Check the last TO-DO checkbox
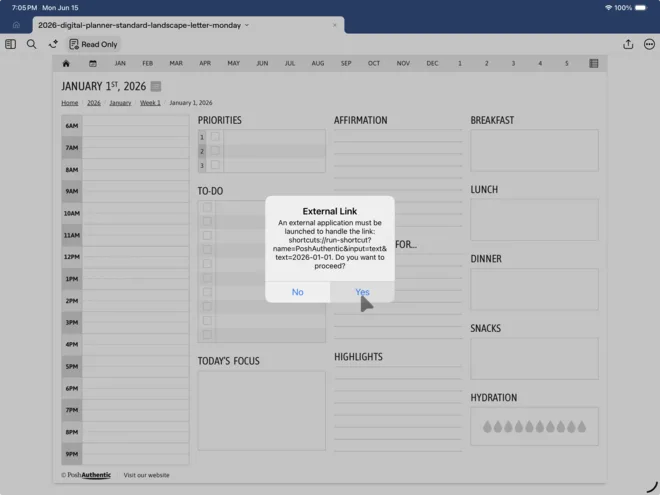This screenshot has height=495, width=660. [x=207, y=335]
